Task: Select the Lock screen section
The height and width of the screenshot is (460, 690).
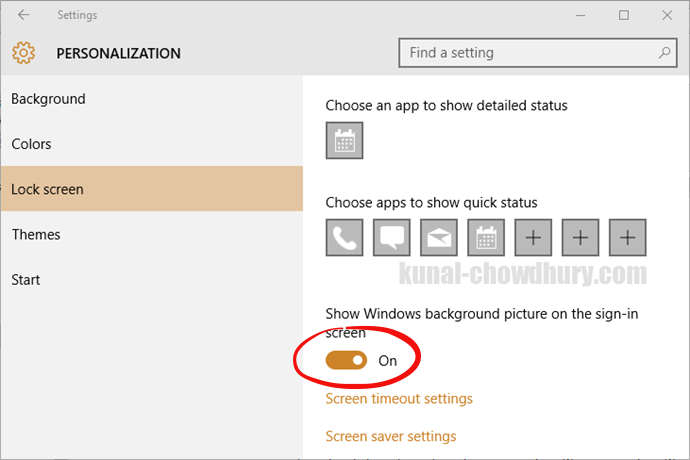Action: (152, 189)
